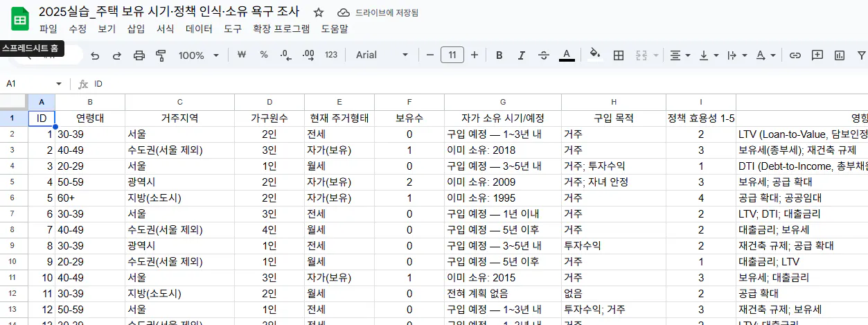
Task: Increase font size with plus button
Action: [x=475, y=55]
